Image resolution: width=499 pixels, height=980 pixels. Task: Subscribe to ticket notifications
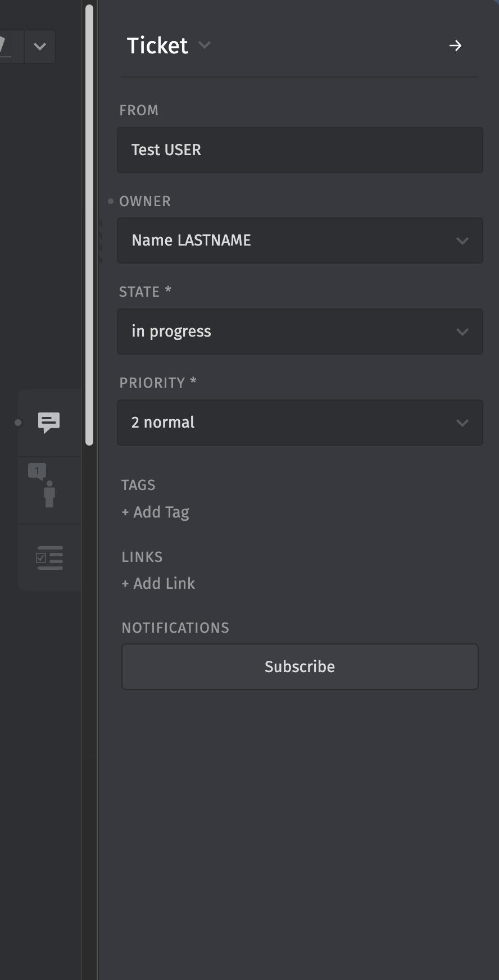coord(300,666)
